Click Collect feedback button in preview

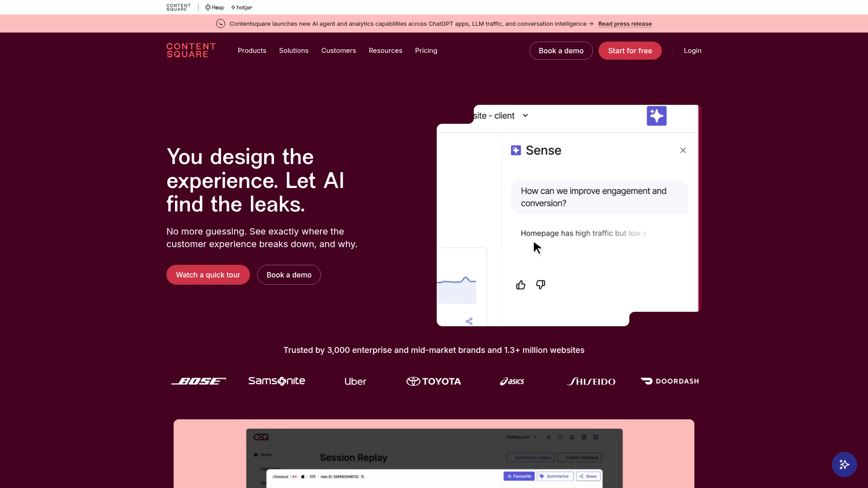coord(580,457)
